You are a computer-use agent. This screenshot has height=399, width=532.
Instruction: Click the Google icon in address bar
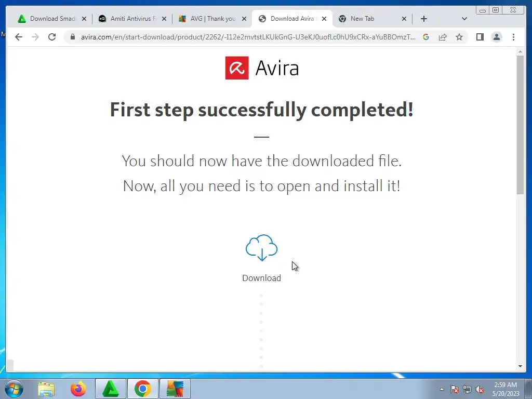click(426, 37)
